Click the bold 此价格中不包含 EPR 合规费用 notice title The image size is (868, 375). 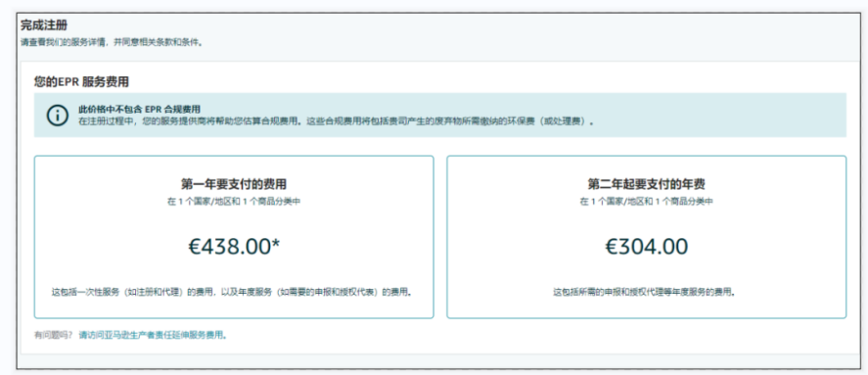140,109
